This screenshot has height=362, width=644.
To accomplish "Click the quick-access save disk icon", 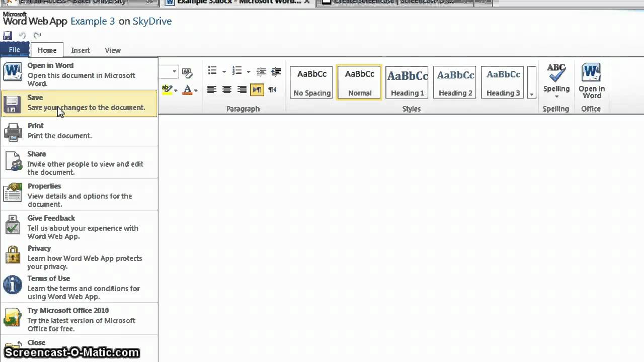I will (x=8, y=35).
